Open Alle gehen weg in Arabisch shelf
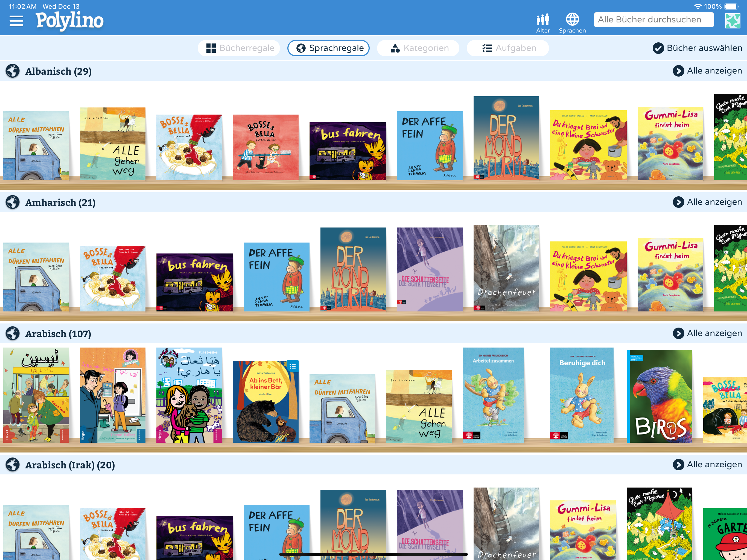This screenshot has width=747, height=560. tap(419, 406)
